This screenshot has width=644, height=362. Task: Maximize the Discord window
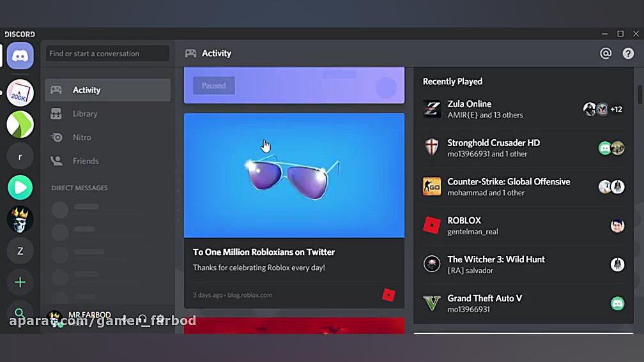[x=620, y=34]
